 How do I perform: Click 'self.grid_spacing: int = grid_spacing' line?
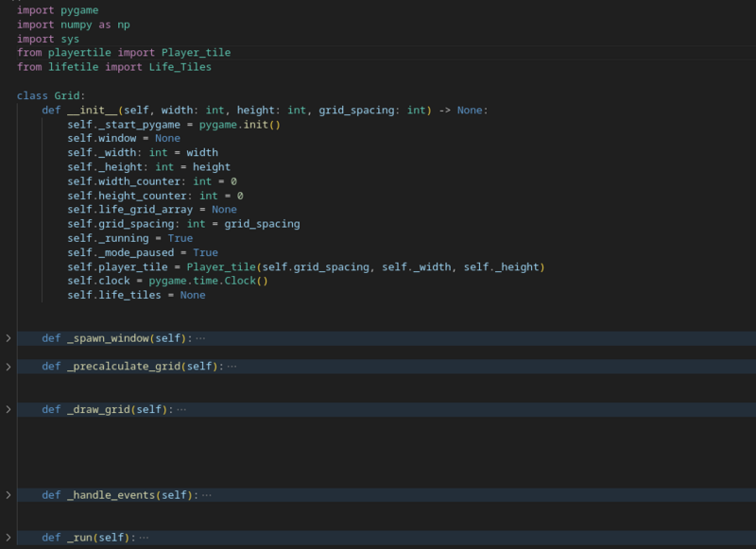(183, 224)
